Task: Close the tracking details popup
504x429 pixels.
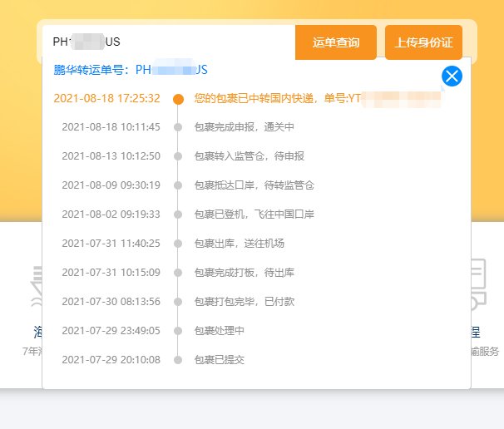Action: [x=452, y=76]
